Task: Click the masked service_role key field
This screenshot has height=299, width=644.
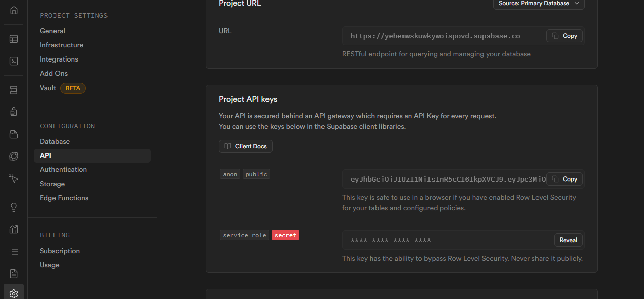Action: pyautogui.click(x=463, y=240)
